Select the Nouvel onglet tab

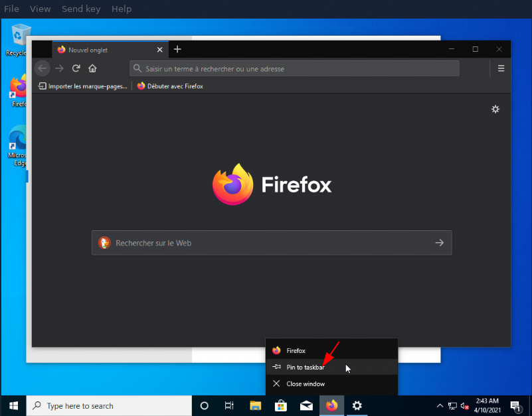click(110, 50)
